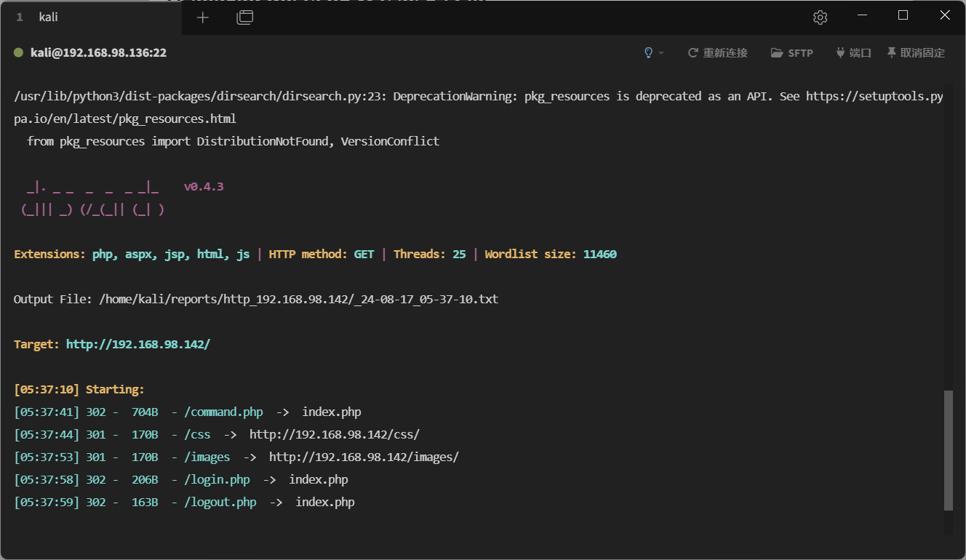966x560 pixels.
Task: Click the [05:37:58] timestamp
Action: click(x=47, y=480)
